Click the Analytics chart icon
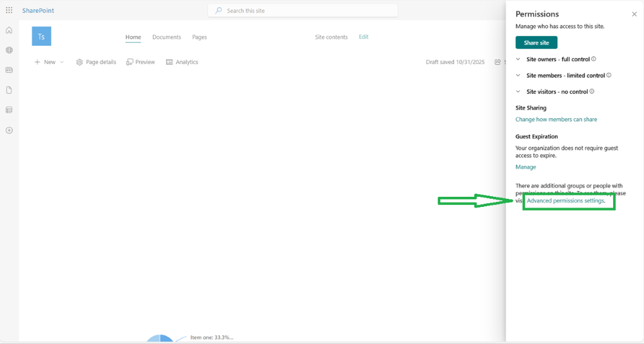The width and height of the screenshot is (644, 344). [169, 62]
